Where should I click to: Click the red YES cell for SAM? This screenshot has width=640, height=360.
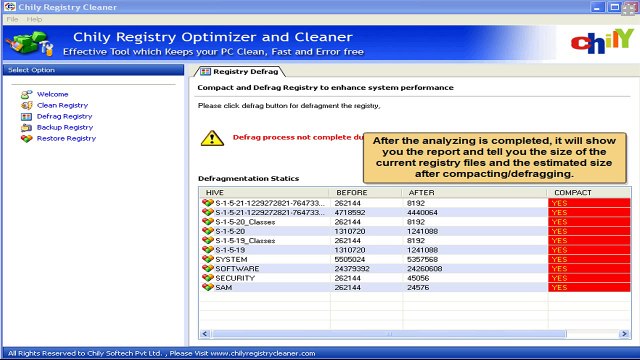pyautogui.click(x=589, y=288)
